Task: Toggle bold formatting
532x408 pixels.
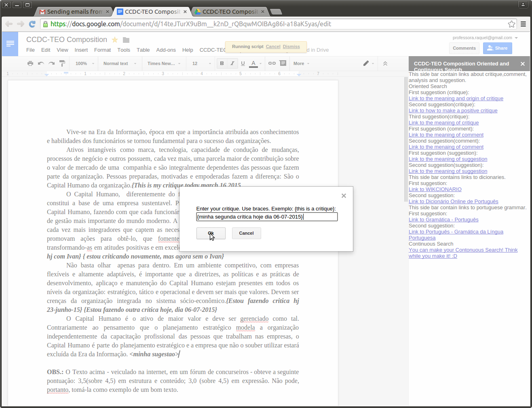Action: point(222,63)
